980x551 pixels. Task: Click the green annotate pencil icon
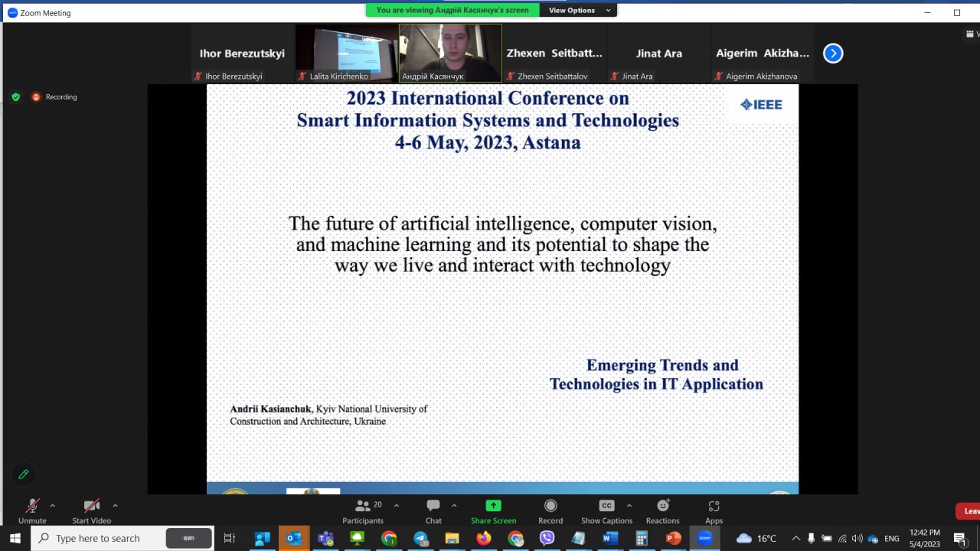point(24,474)
